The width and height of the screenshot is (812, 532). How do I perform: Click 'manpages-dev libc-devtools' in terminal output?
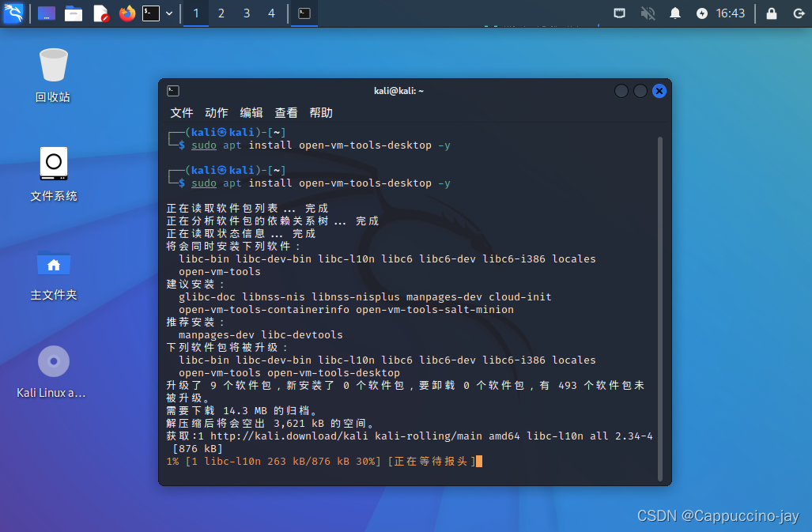[260, 335]
